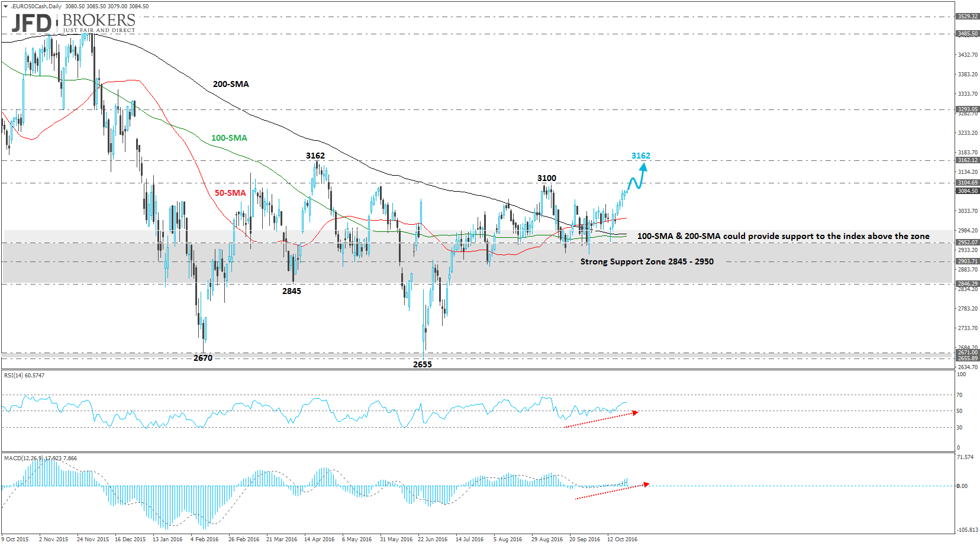
Task: Click the 3104.69 price level tag
Action: coord(968,183)
